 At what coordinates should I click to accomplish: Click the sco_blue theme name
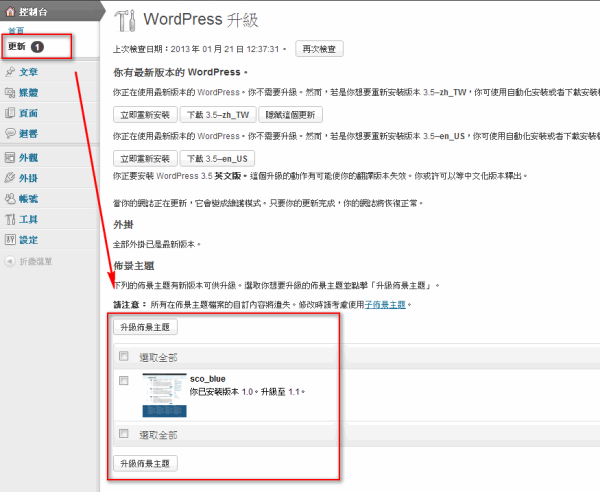coord(207,379)
